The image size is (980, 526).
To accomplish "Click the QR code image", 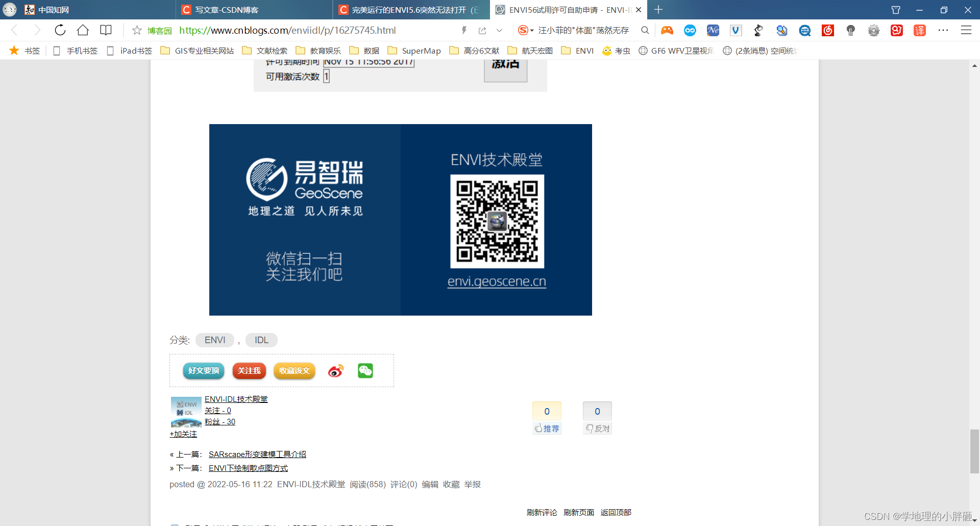I will pyautogui.click(x=497, y=221).
